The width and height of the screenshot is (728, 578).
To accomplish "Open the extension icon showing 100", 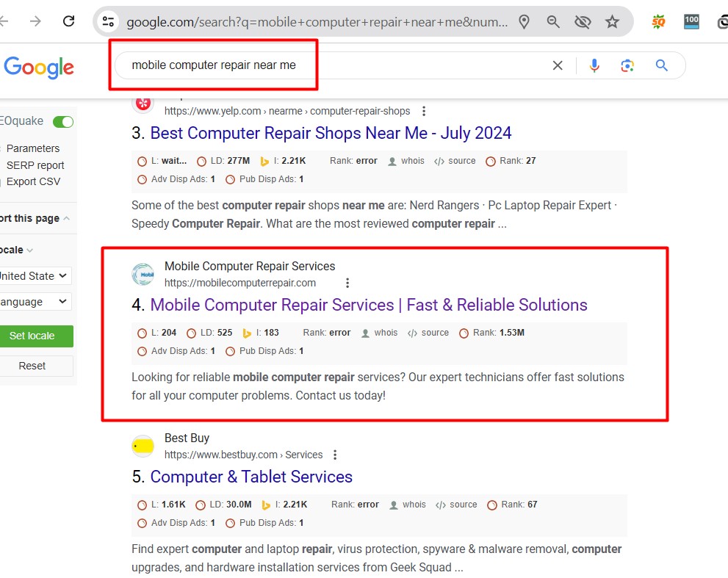I will click(691, 21).
